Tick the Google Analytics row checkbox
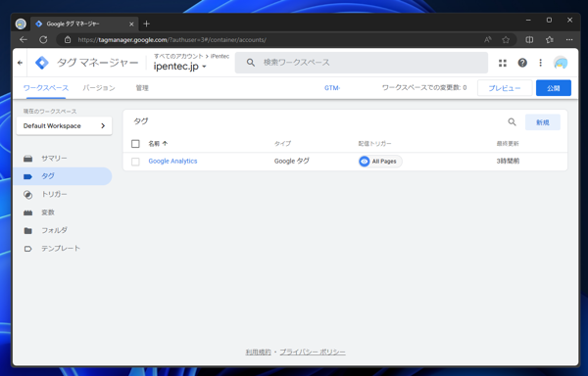 tap(135, 162)
